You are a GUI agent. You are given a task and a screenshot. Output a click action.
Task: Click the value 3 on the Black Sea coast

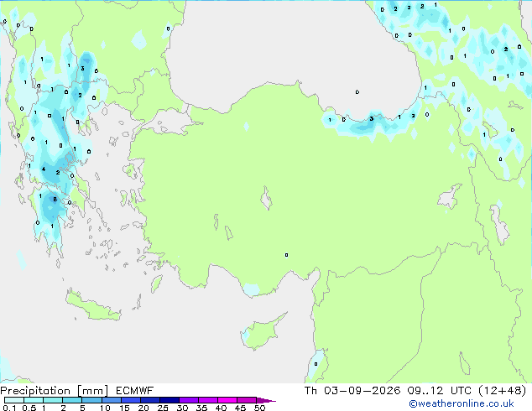[372, 119]
